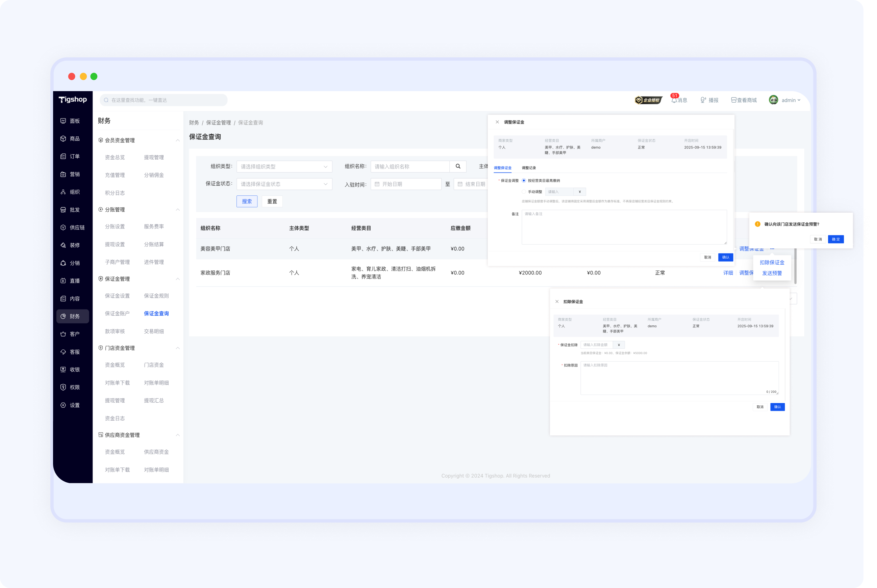Open the 权限 permissions sidebar icon
This screenshot has width=877, height=588.
click(63, 387)
